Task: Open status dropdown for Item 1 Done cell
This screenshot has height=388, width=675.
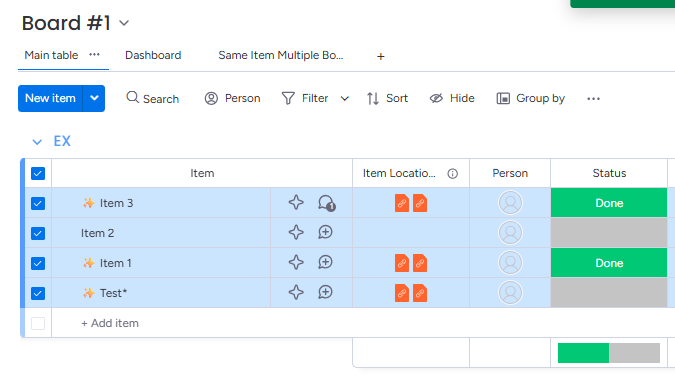Action: tap(609, 263)
